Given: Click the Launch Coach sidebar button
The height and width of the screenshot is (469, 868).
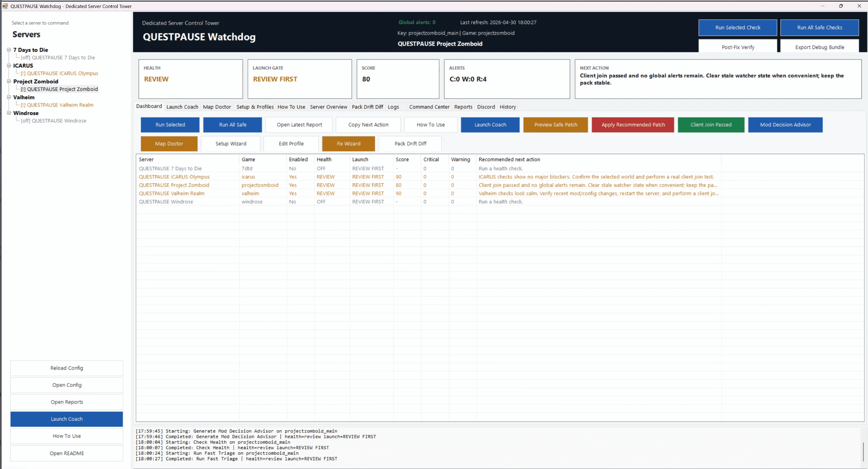Looking at the screenshot, I should [66, 419].
